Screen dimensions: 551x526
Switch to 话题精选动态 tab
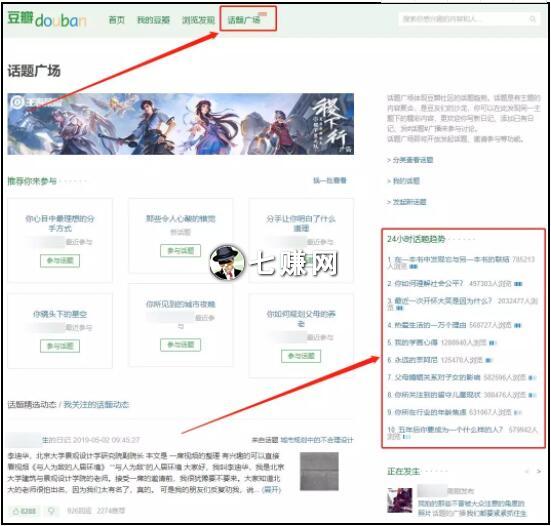coord(32,404)
